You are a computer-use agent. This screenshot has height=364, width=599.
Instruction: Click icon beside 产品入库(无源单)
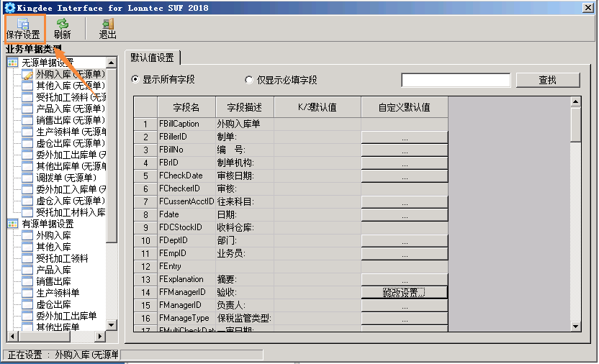click(x=27, y=109)
